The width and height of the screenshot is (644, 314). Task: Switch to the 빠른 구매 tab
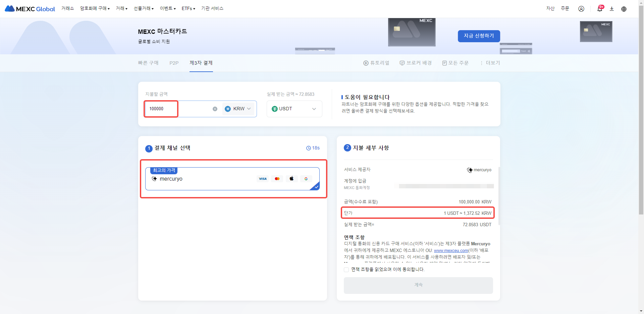pyautogui.click(x=148, y=63)
